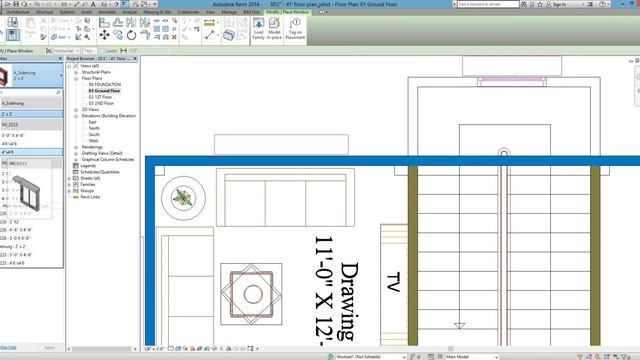Click the potted plant component in plan
The height and width of the screenshot is (360, 640).
pos(183,198)
